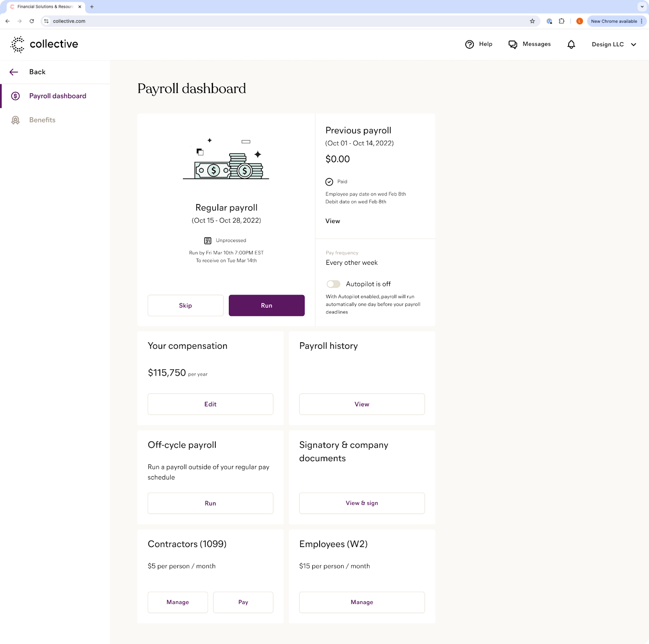Image resolution: width=649 pixels, height=644 pixels.
Task: Select Benefits in the sidebar
Action: pyautogui.click(x=42, y=120)
